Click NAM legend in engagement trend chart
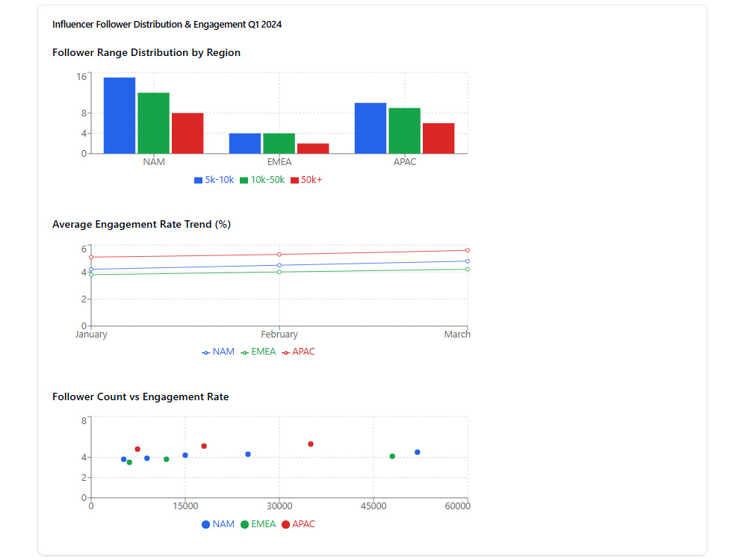This screenshot has width=747, height=560. pos(218,352)
